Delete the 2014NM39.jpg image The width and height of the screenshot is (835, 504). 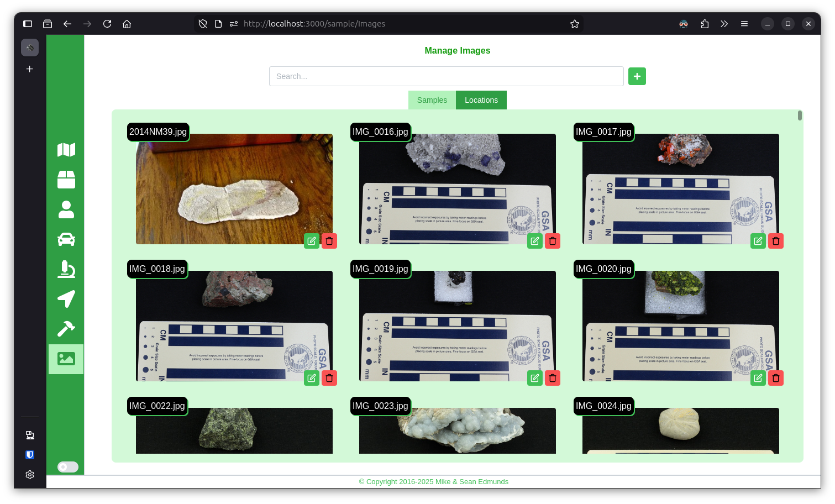pos(329,241)
